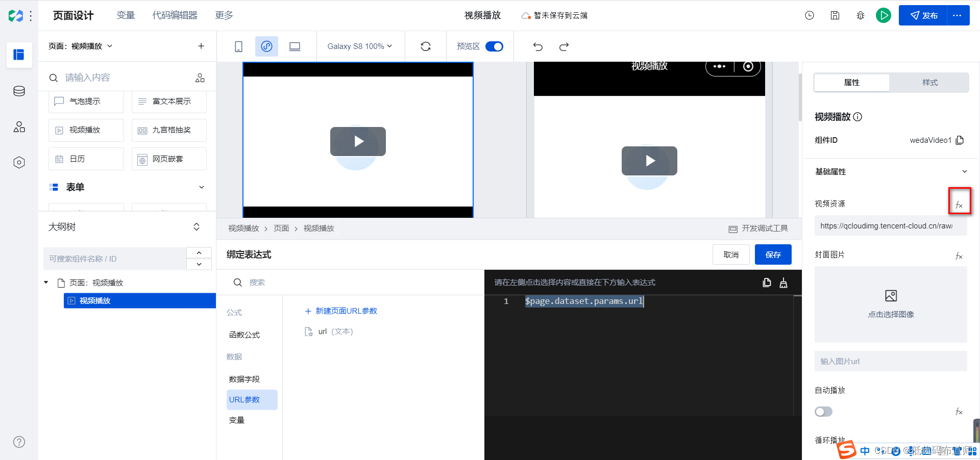Collapse the 基础属性 section
980x460 pixels.
pos(965,171)
